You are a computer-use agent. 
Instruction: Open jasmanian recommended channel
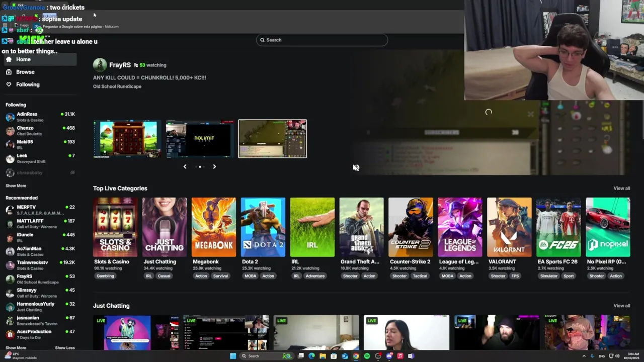pos(40,320)
